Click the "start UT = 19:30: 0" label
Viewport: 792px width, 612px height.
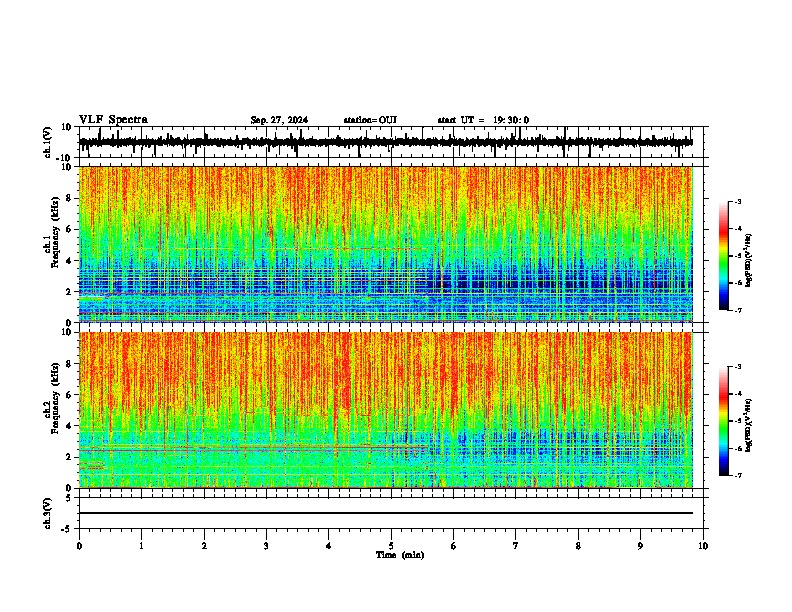point(483,120)
